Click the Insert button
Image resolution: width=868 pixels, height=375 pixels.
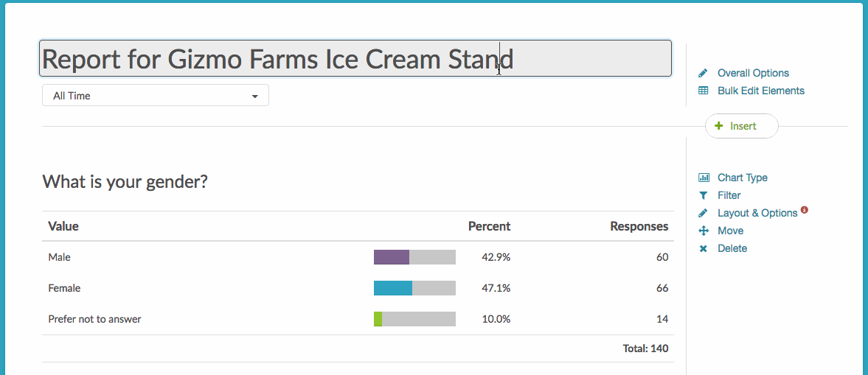[742, 126]
